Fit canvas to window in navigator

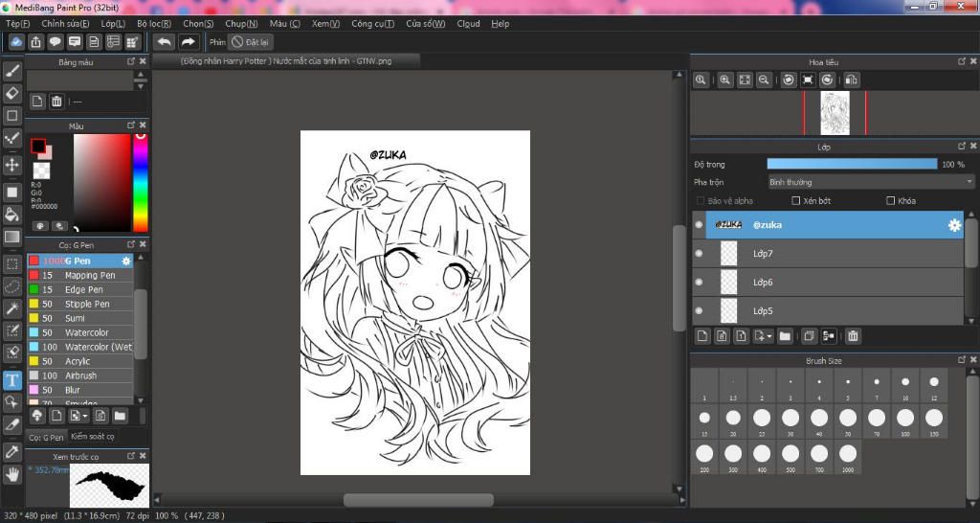(x=745, y=80)
